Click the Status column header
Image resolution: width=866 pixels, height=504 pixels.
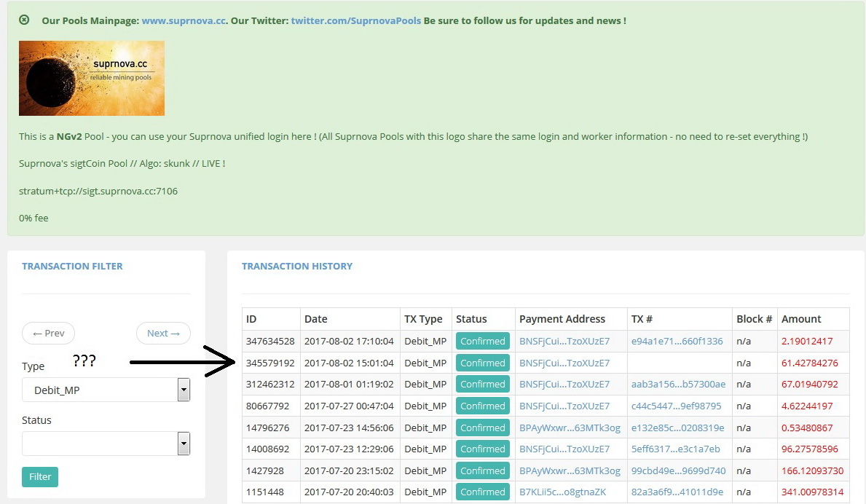[471, 319]
